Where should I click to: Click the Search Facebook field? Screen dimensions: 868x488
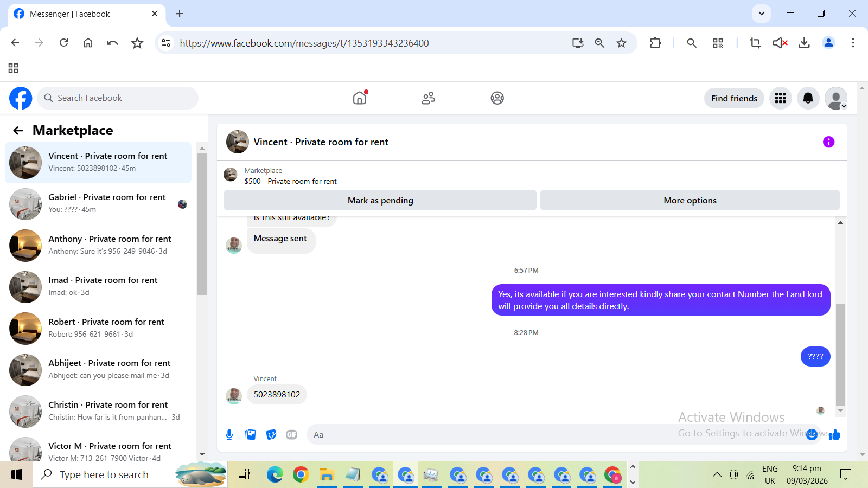(118, 98)
